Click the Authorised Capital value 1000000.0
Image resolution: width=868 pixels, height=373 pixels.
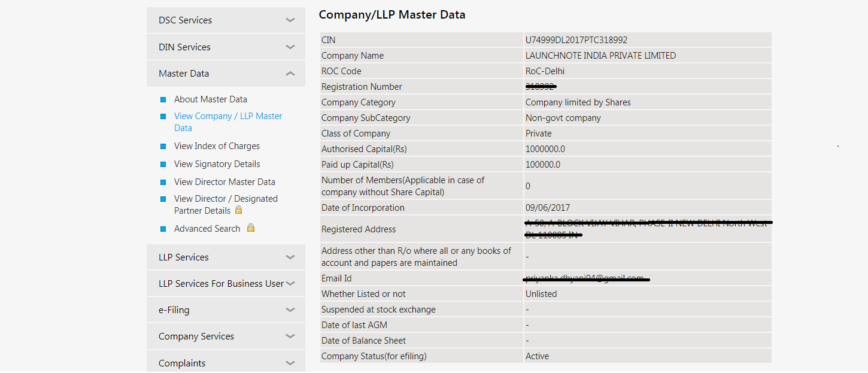point(545,149)
